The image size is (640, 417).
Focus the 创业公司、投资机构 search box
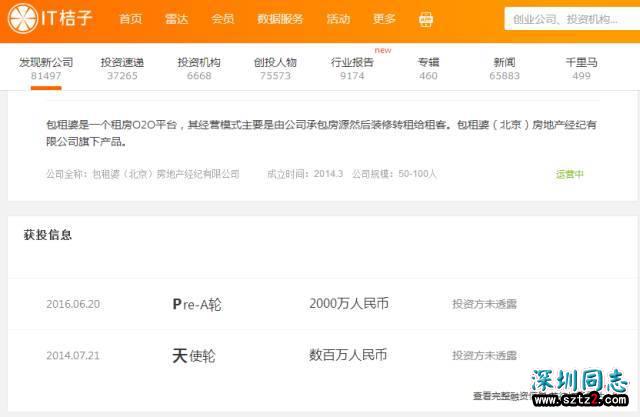(572, 19)
